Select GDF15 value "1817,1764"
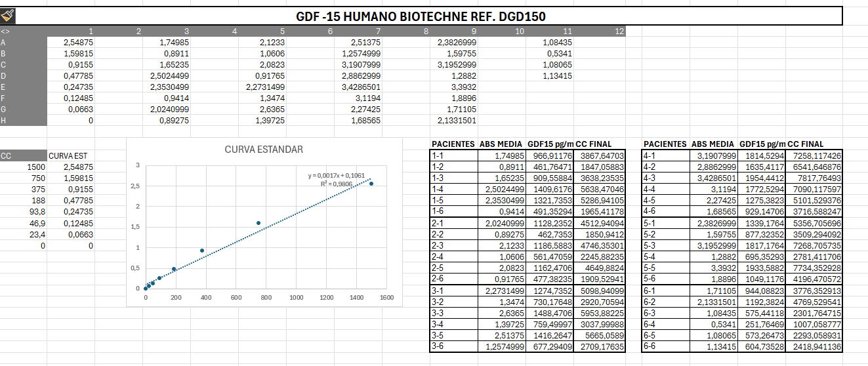Screen dimensions: 868x366 click(762, 245)
